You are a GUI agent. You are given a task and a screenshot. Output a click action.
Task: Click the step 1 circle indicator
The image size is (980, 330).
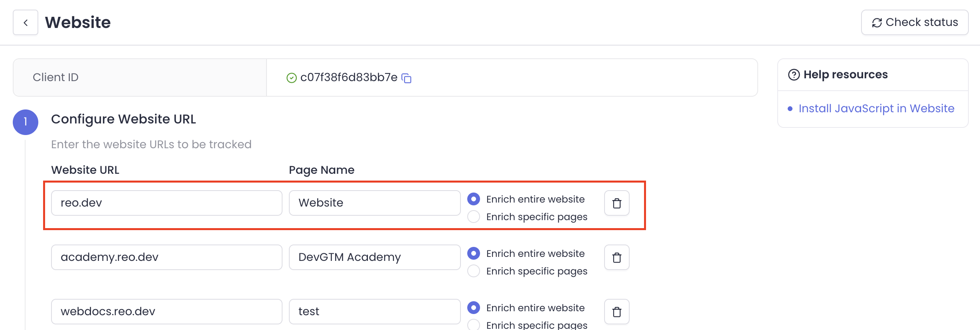point(26,122)
